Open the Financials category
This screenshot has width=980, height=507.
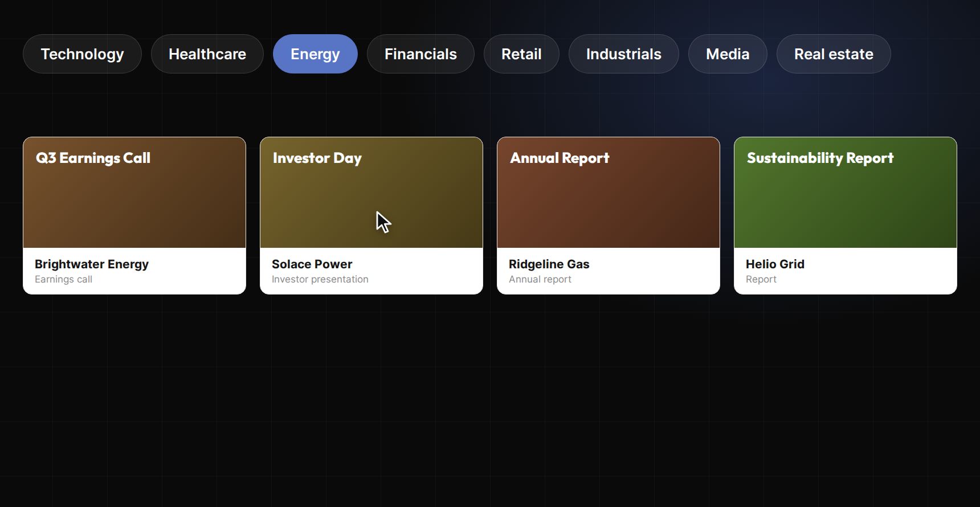click(420, 54)
